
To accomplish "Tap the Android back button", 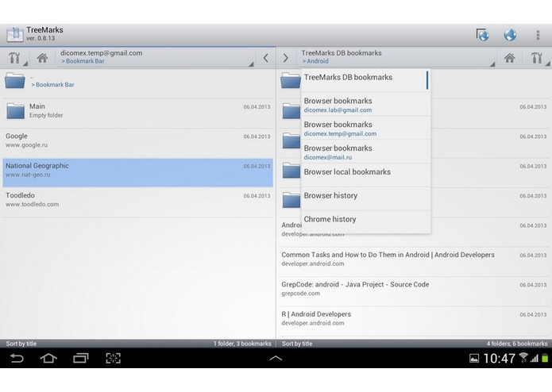I will (x=17, y=358).
